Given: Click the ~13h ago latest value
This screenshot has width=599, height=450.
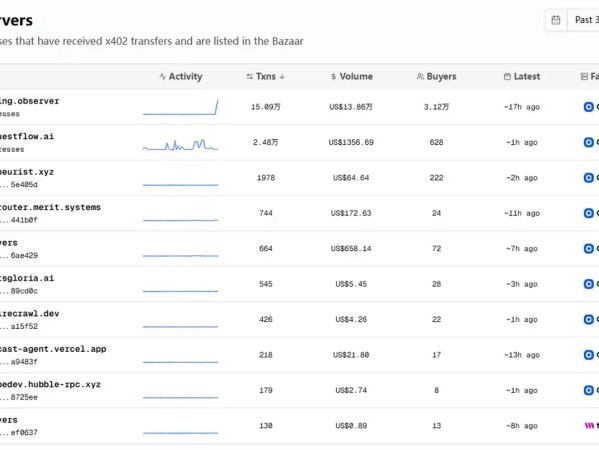Looking at the screenshot, I should click(522, 355).
